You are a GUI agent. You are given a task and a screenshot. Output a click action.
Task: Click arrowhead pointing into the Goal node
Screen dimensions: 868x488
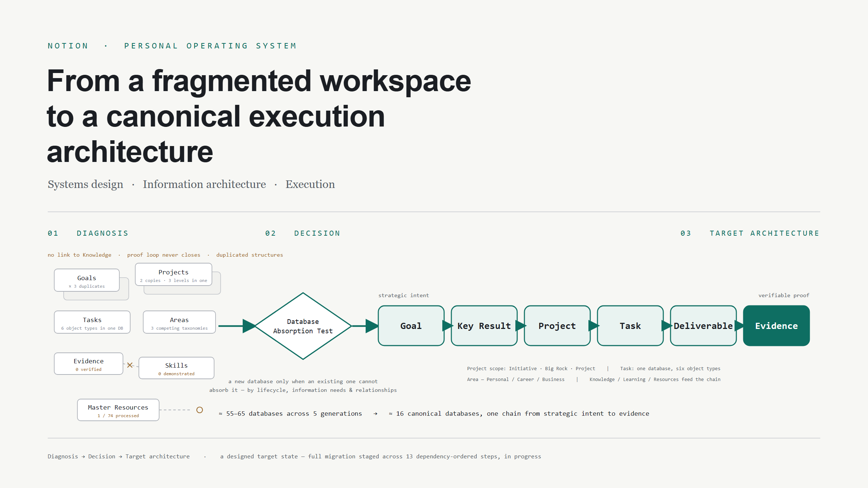point(372,326)
